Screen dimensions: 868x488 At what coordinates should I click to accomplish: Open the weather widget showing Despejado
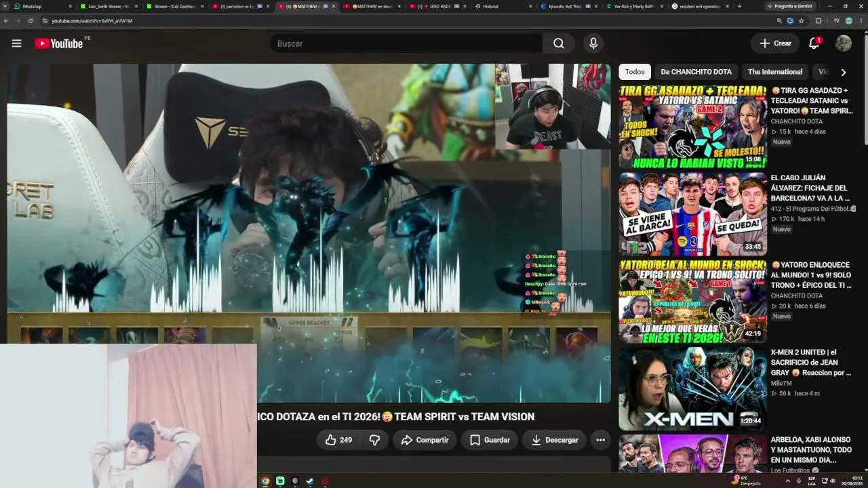pos(746,481)
